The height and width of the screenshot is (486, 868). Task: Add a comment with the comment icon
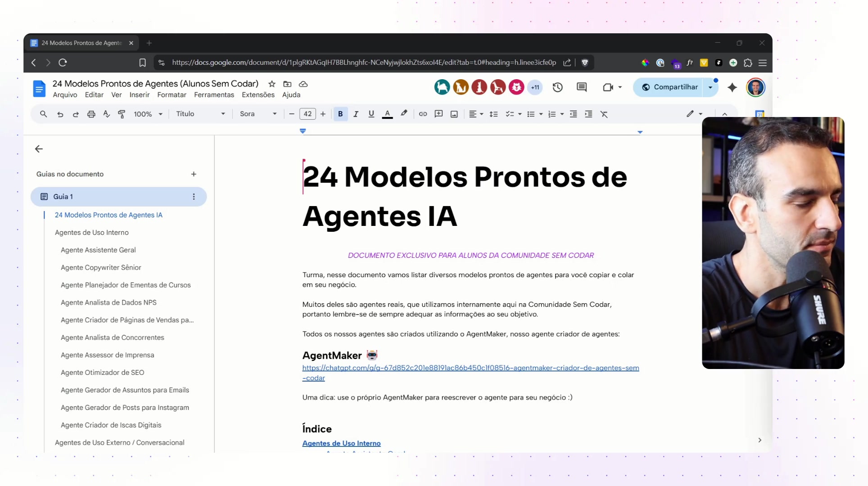point(439,114)
